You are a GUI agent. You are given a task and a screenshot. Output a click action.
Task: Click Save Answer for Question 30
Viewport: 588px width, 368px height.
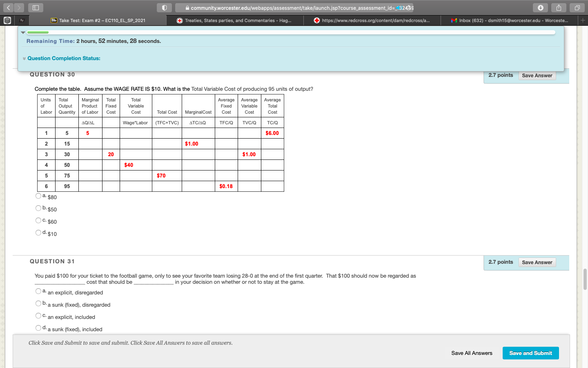click(537, 76)
